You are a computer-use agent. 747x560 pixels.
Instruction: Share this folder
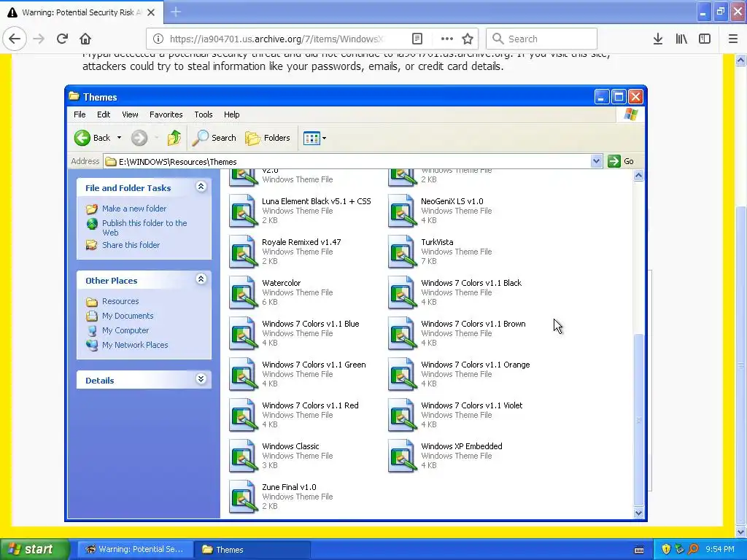[x=131, y=245]
